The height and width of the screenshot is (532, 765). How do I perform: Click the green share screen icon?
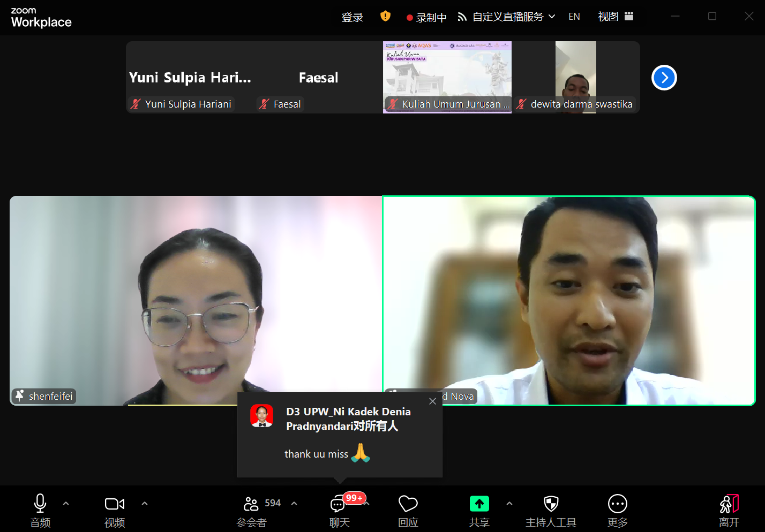479,504
